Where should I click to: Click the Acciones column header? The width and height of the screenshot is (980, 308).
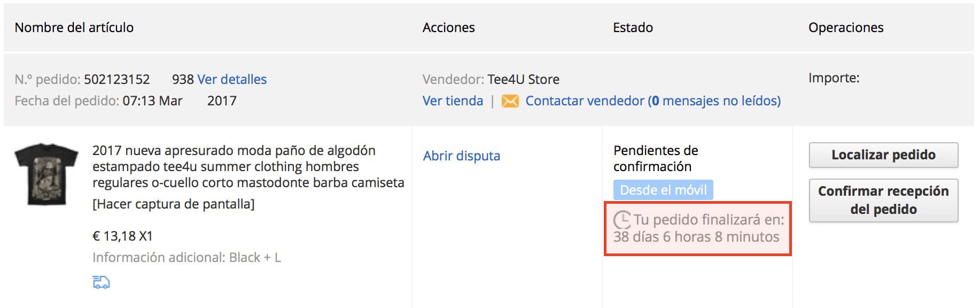pyautogui.click(x=448, y=28)
